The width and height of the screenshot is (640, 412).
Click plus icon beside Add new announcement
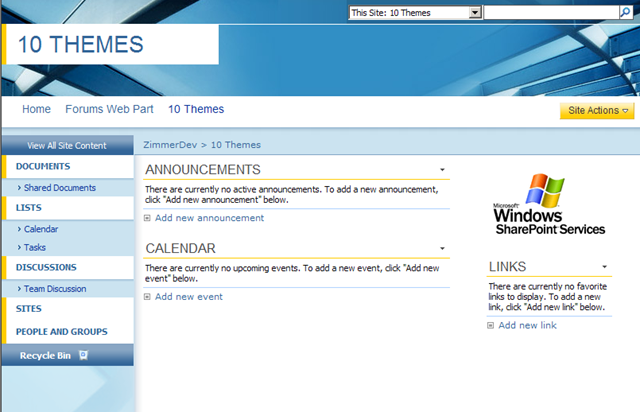click(x=148, y=218)
